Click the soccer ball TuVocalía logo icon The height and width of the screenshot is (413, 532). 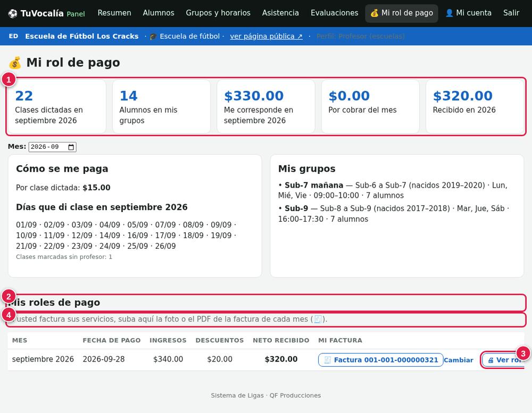[x=13, y=14]
